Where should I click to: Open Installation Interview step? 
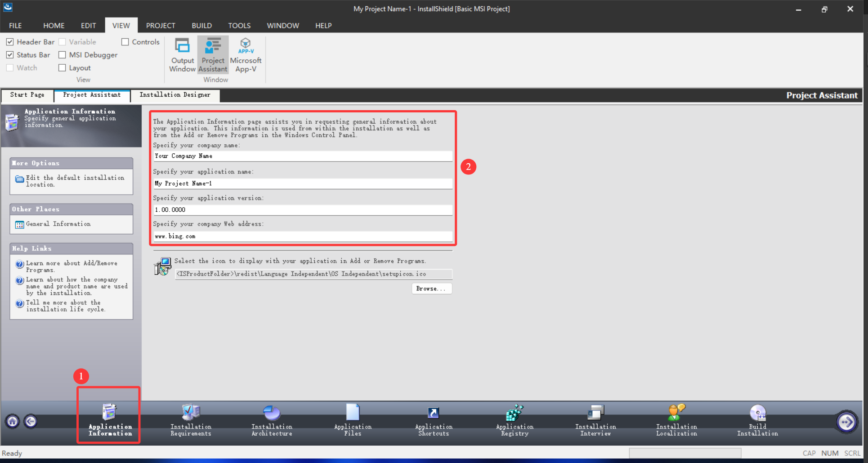coord(595,420)
